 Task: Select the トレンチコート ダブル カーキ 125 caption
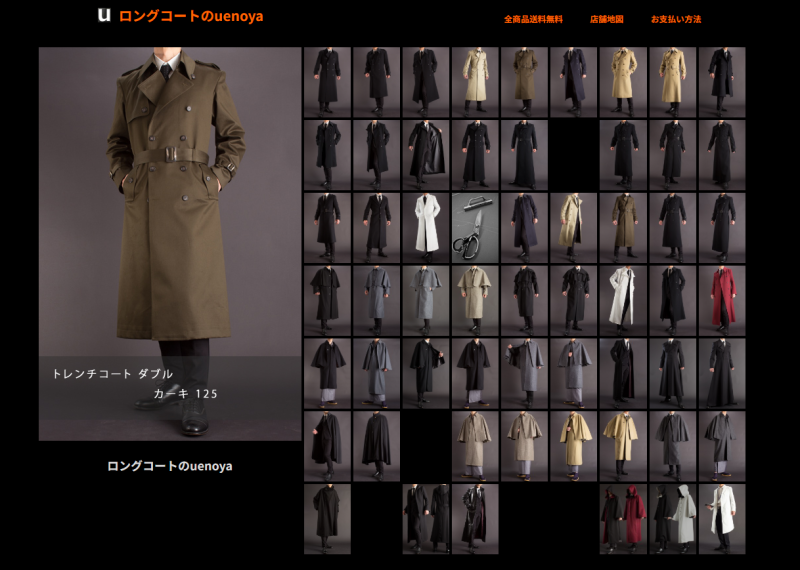click(135, 383)
